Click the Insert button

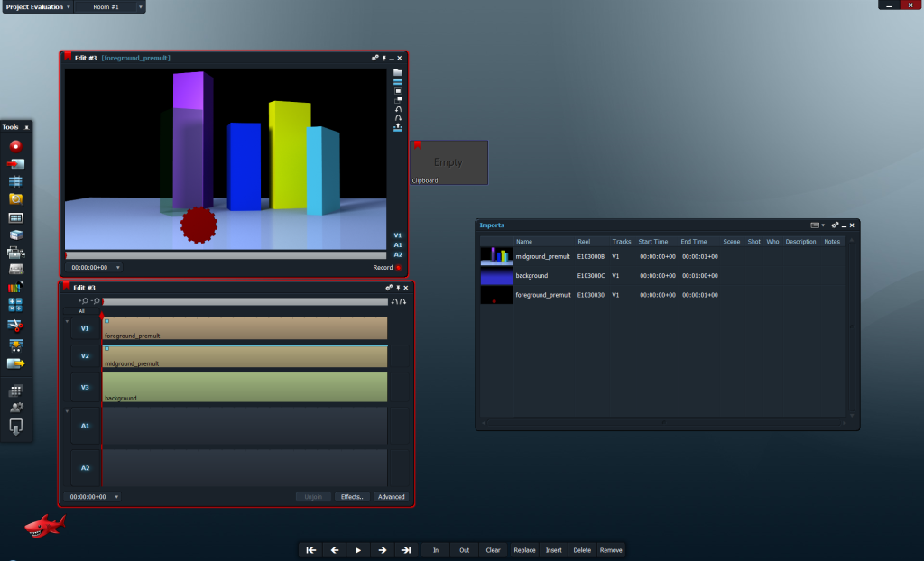pyautogui.click(x=553, y=550)
